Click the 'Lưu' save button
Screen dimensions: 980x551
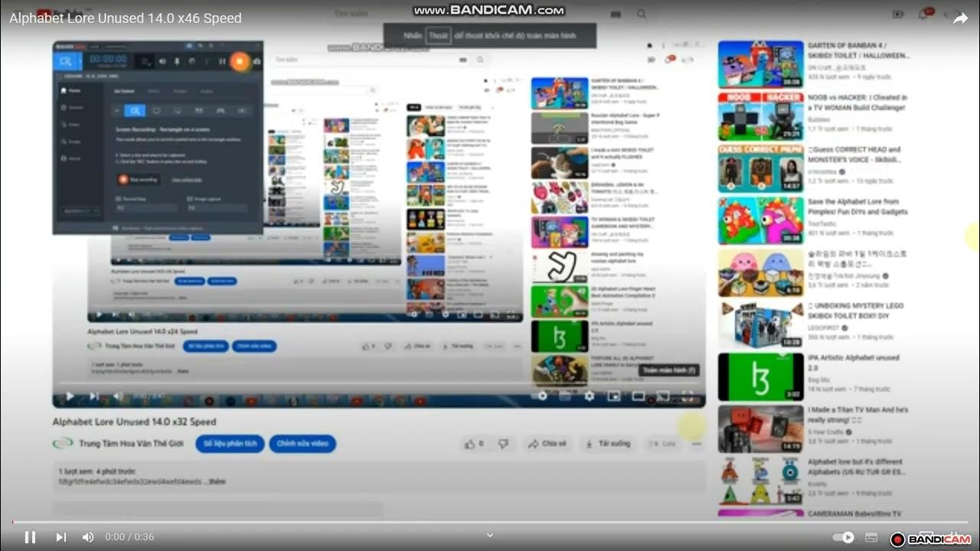pyautogui.click(x=663, y=444)
